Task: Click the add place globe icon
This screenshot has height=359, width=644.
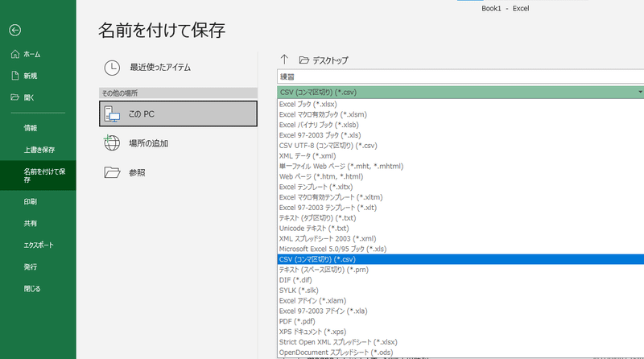Action: (112, 143)
